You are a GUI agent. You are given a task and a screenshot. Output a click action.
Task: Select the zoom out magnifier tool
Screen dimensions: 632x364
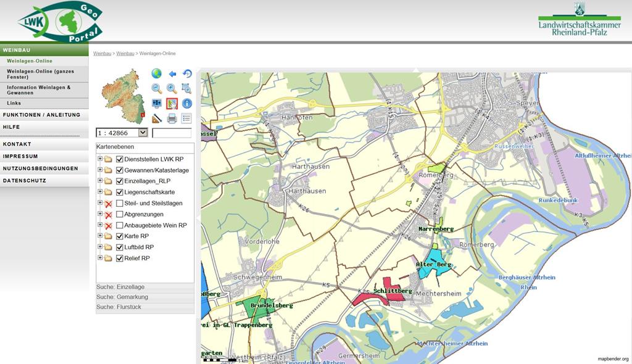pyautogui.click(x=157, y=89)
